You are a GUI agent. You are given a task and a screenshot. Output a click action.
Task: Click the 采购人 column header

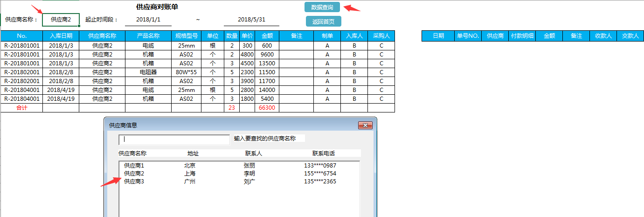[x=381, y=36]
